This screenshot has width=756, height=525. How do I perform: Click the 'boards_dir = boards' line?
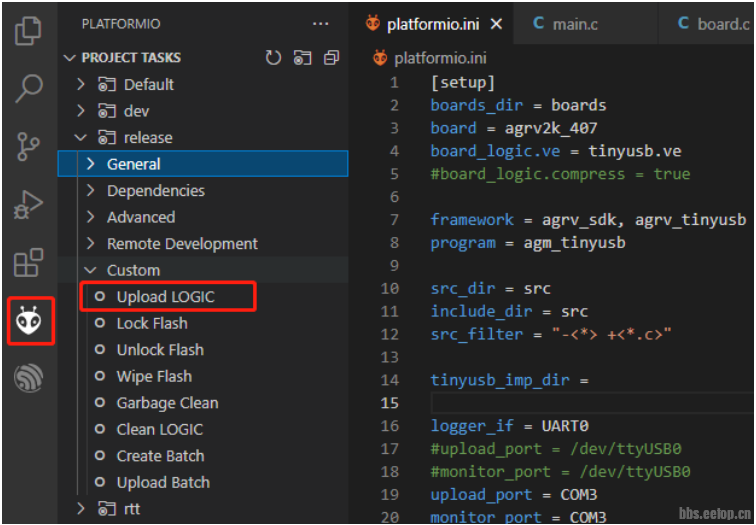(518, 105)
